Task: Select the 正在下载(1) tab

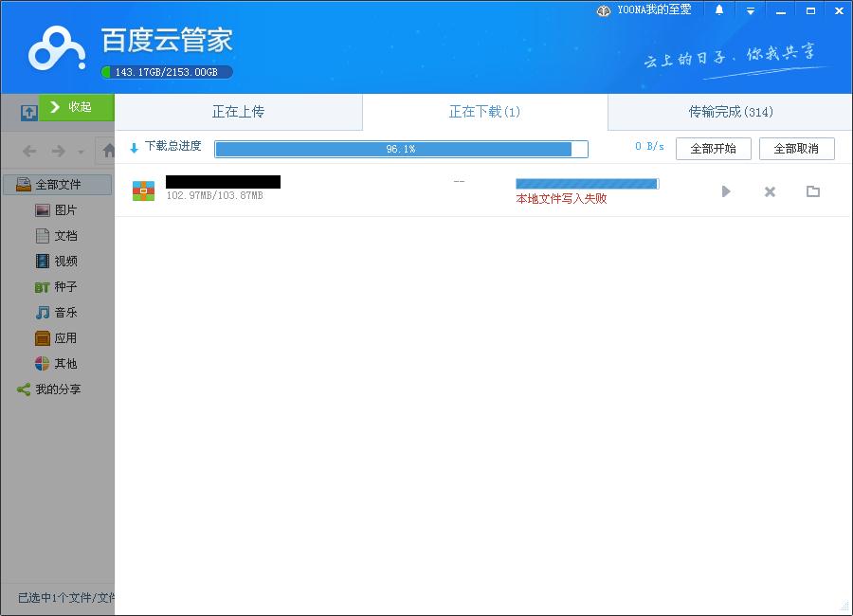Action: pyautogui.click(x=484, y=112)
